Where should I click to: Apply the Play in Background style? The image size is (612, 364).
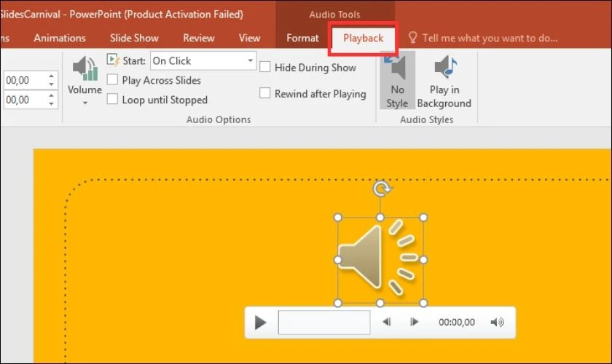click(x=444, y=81)
